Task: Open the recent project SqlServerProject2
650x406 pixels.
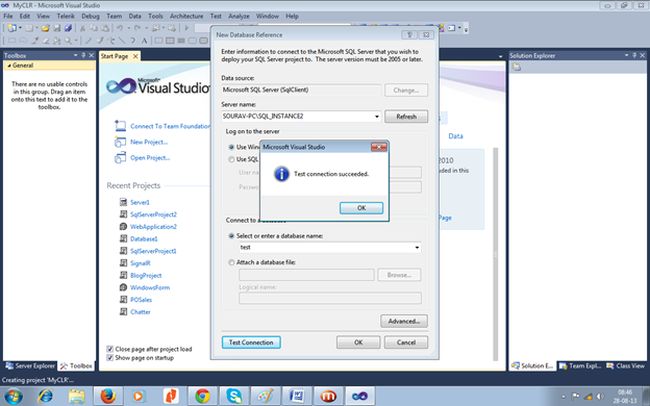Action: 153,214
